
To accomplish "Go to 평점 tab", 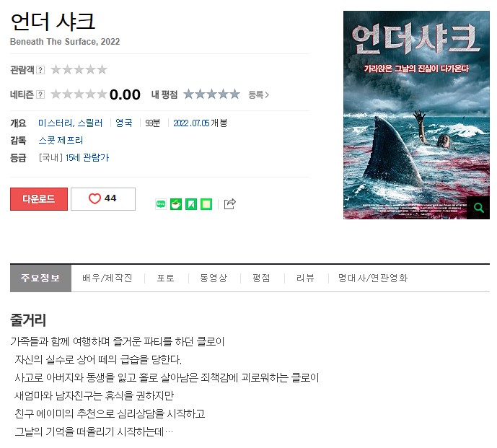I will click(x=261, y=278).
